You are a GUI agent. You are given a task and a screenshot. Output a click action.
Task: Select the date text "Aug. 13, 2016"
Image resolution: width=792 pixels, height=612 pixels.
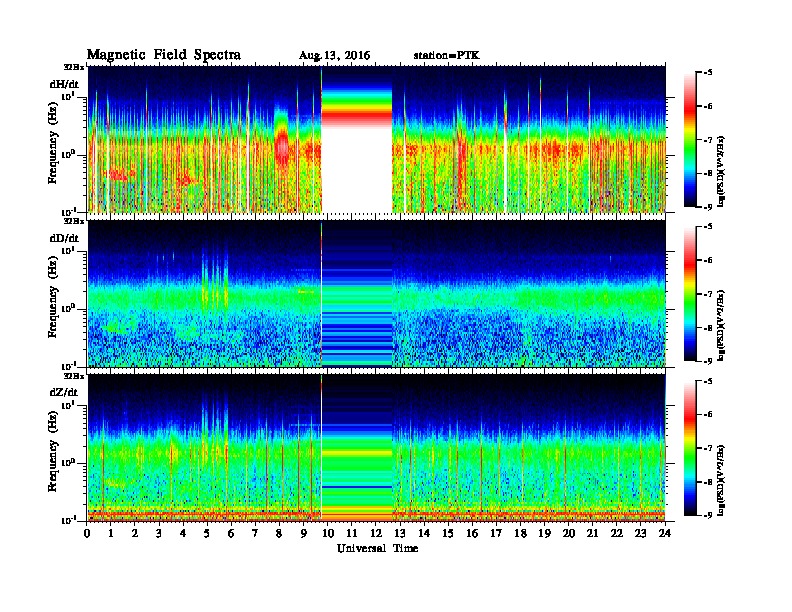[334, 56]
